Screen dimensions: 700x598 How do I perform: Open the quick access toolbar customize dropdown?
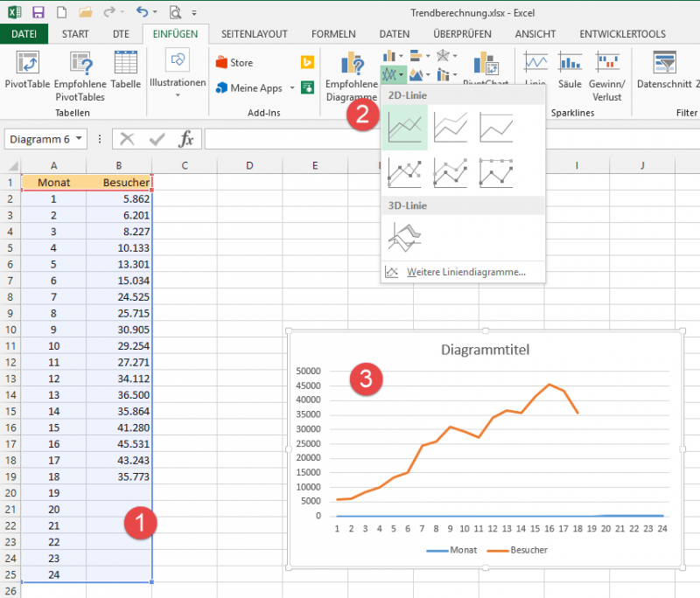[x=194, y=12]
